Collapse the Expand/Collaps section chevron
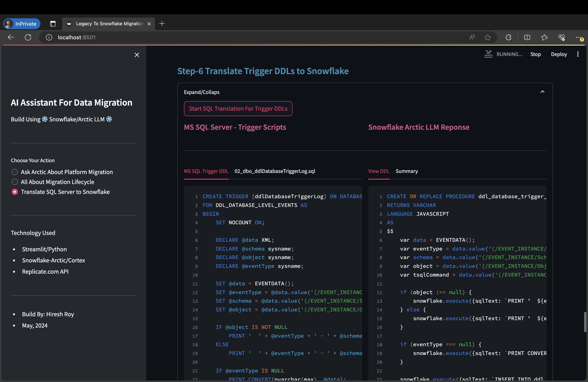This screenshot has height=382, width=588. (542, 92)
